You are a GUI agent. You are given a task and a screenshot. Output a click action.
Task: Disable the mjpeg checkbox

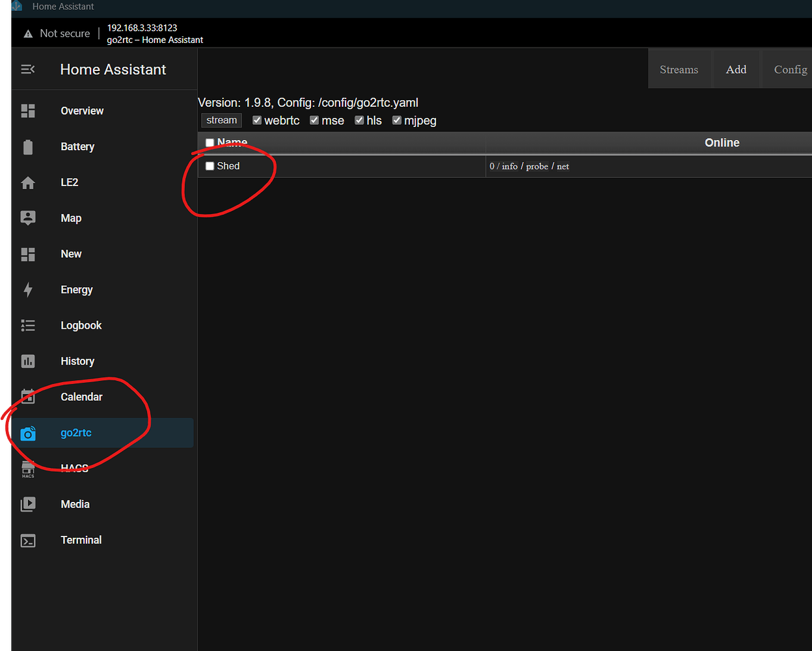click(396, 120)
